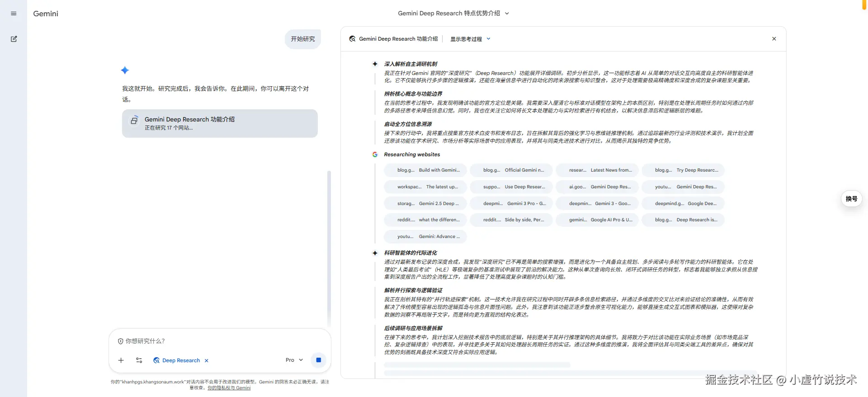Open the hamburger main menu
Screen dimensions: 868x397
[x=14, y=14]
